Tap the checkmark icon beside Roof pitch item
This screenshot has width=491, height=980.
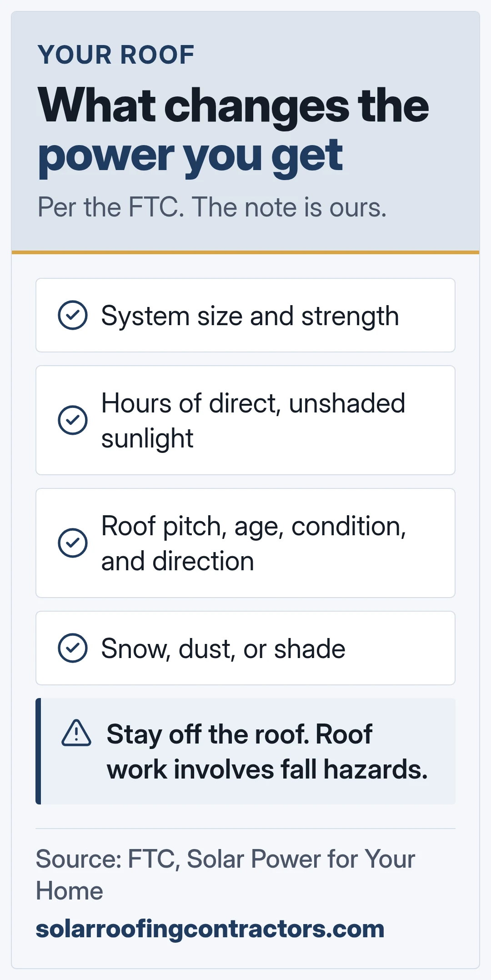pos(73,543)
